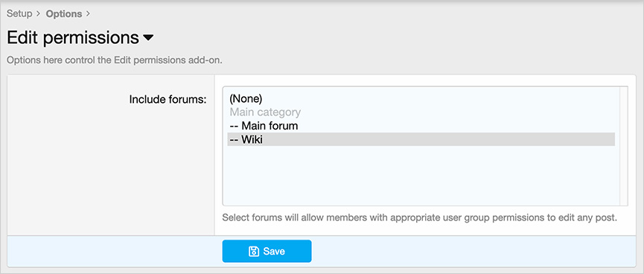This screenshot has height=274, width=644.
Task: Select the (None) option in forums list
Action: pyautogui.click(x=246, y=98)
